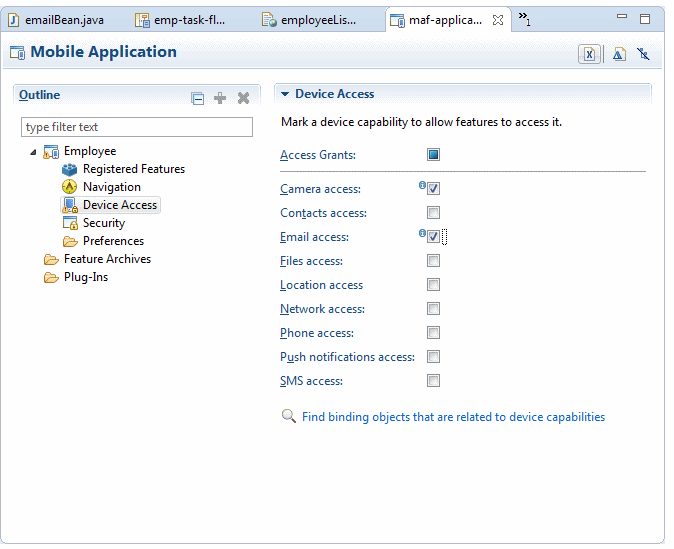This screenshot has width=674, height=549.
Task: Click the add plus icon in Outline
Action: click(x=220, y=98)
